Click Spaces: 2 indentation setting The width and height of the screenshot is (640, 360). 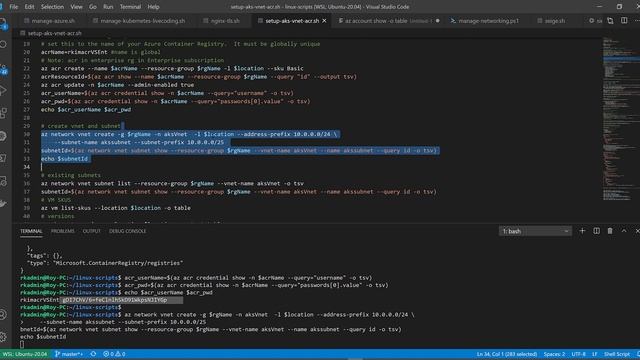click(554, 354)
